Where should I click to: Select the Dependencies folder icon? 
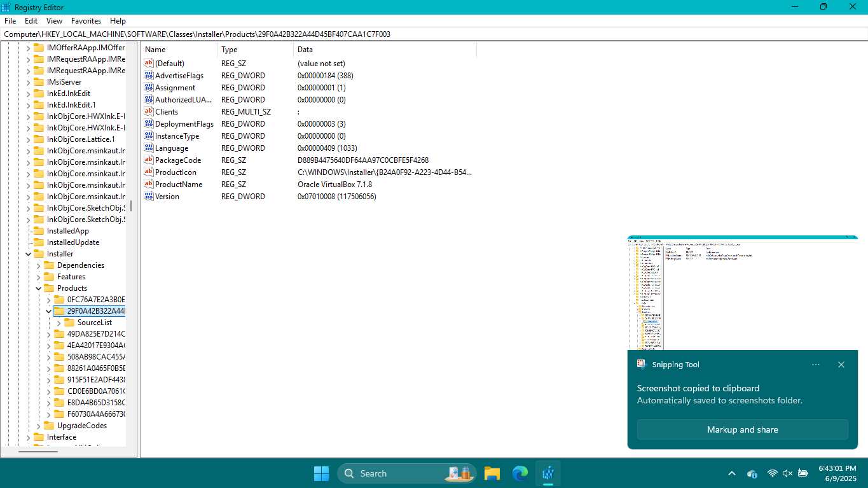click(x=48, y=265)
